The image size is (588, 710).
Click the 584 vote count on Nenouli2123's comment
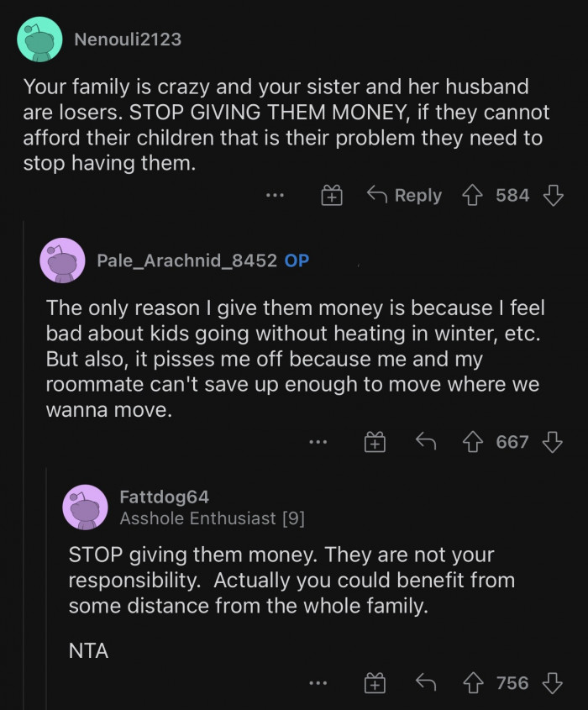tap(512, 195)
